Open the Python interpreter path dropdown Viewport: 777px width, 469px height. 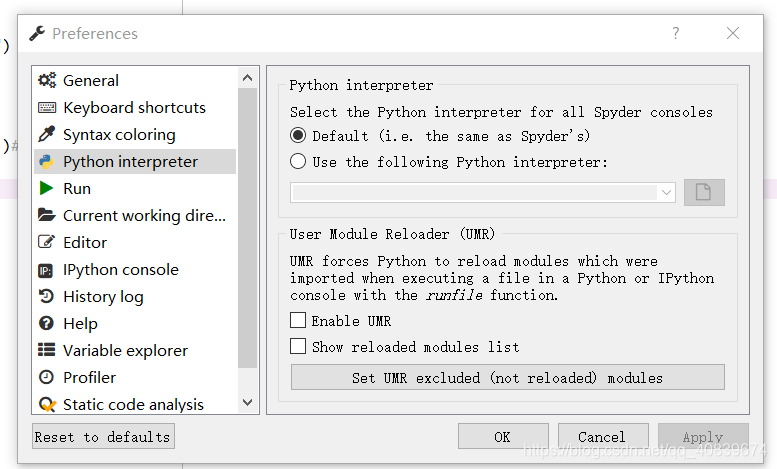tap(667, 193)
